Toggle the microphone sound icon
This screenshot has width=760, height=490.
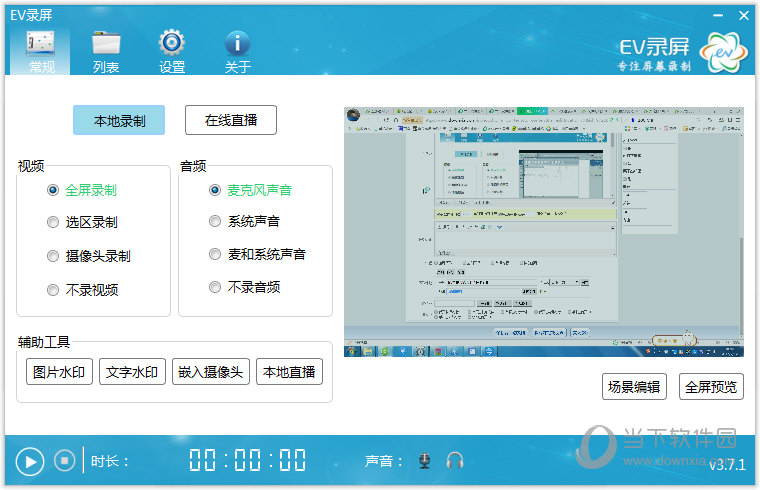pos(425,460)
